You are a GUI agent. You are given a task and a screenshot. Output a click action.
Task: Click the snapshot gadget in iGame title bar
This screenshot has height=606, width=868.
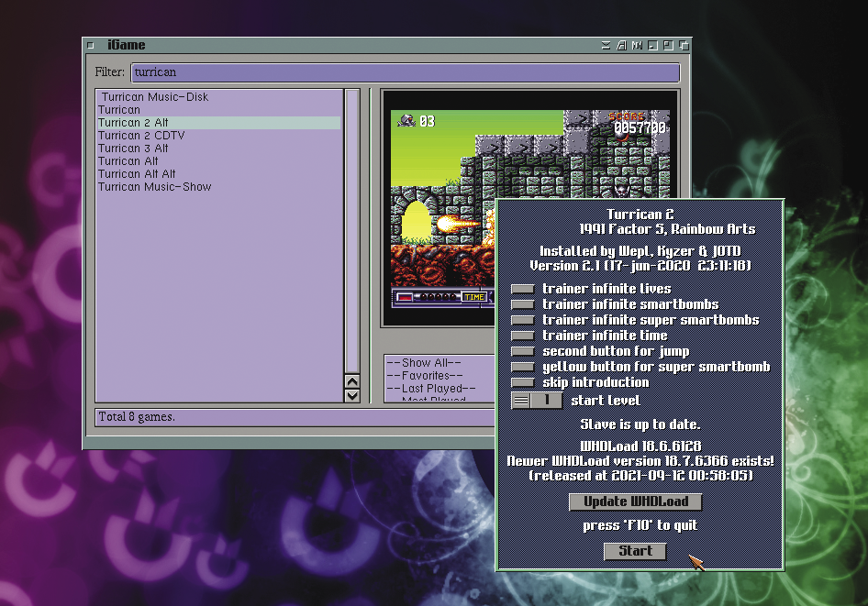(621, 45)
